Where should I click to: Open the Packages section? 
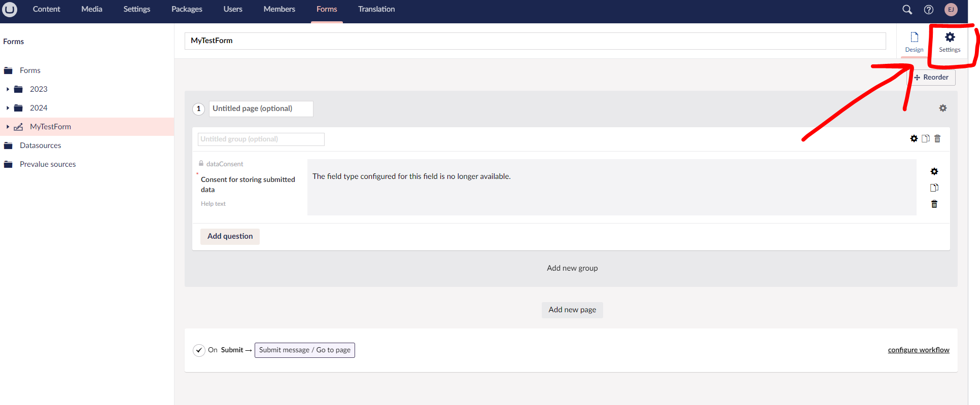tap(187, 9)
